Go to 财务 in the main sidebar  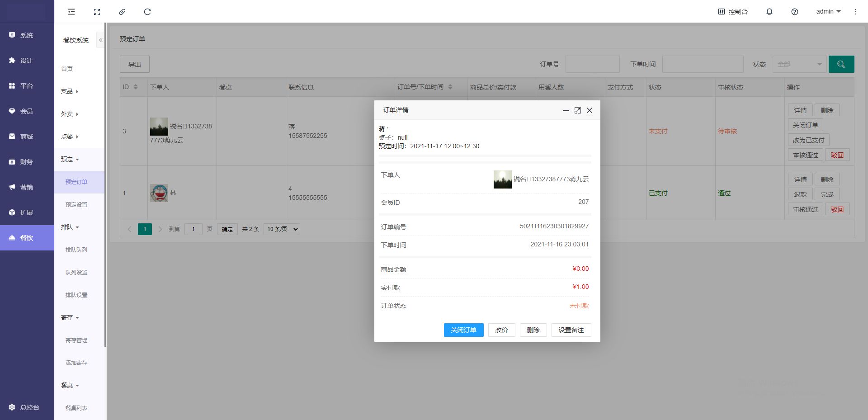point(26,162)
